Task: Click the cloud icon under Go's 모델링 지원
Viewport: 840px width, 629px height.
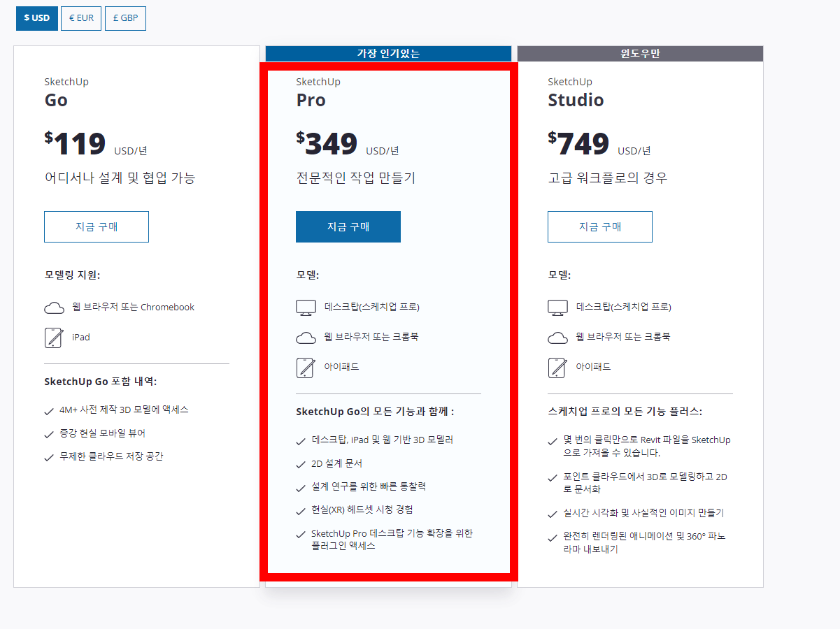Action: tap(54, 306)
